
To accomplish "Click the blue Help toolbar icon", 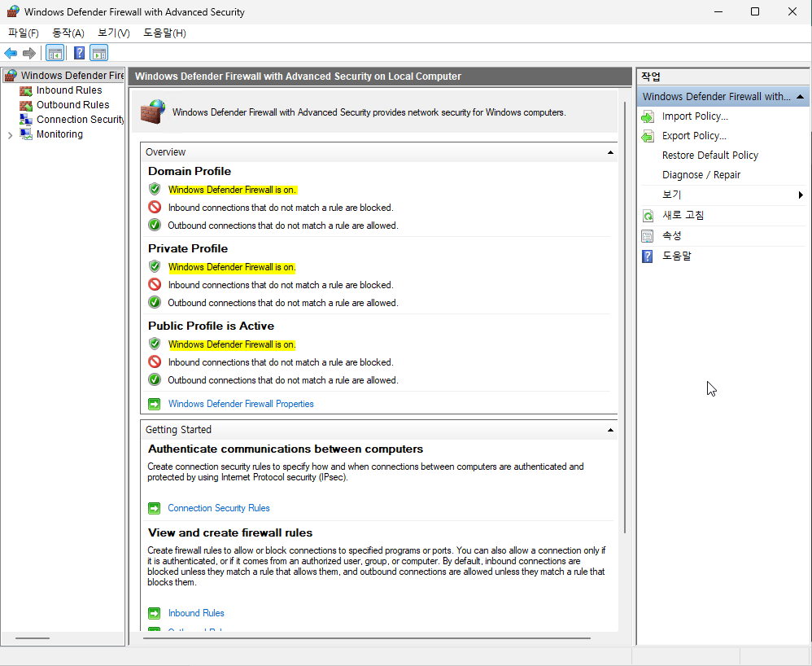I will coord(79,53).
